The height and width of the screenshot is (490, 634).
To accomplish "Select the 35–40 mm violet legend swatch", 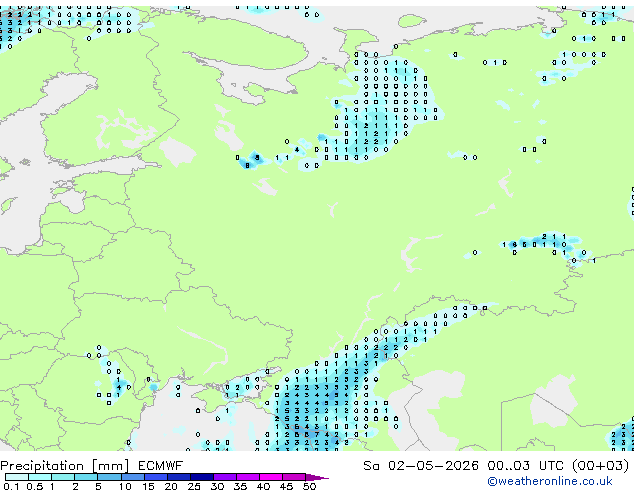I will [x=247, y=477].
